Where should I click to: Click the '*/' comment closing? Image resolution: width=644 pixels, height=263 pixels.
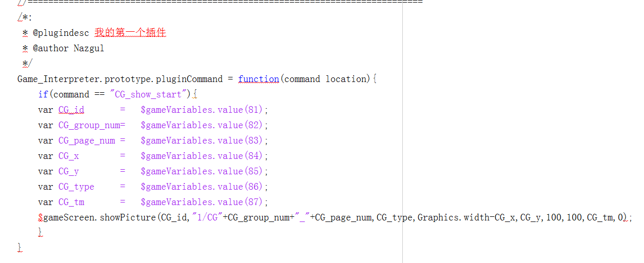pos(28,64)
